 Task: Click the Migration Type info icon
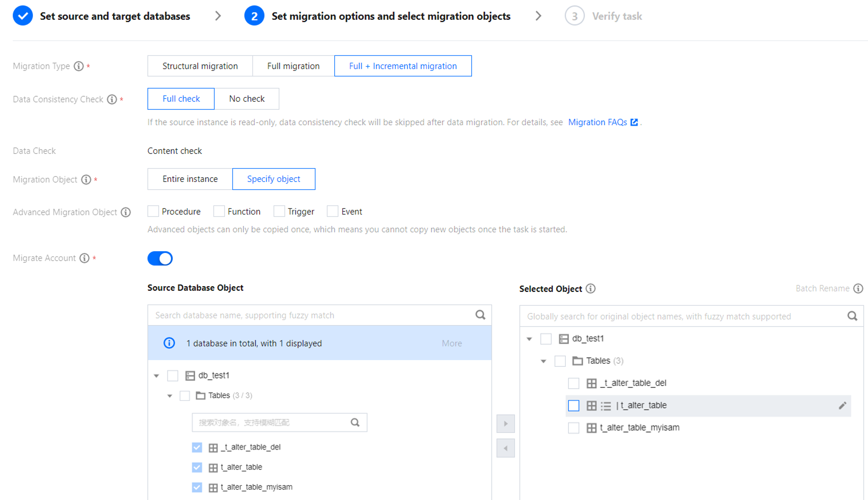79,66
